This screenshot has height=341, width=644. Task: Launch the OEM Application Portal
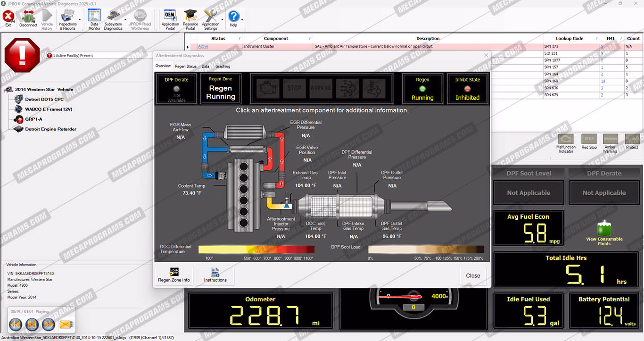coord(170,19)
